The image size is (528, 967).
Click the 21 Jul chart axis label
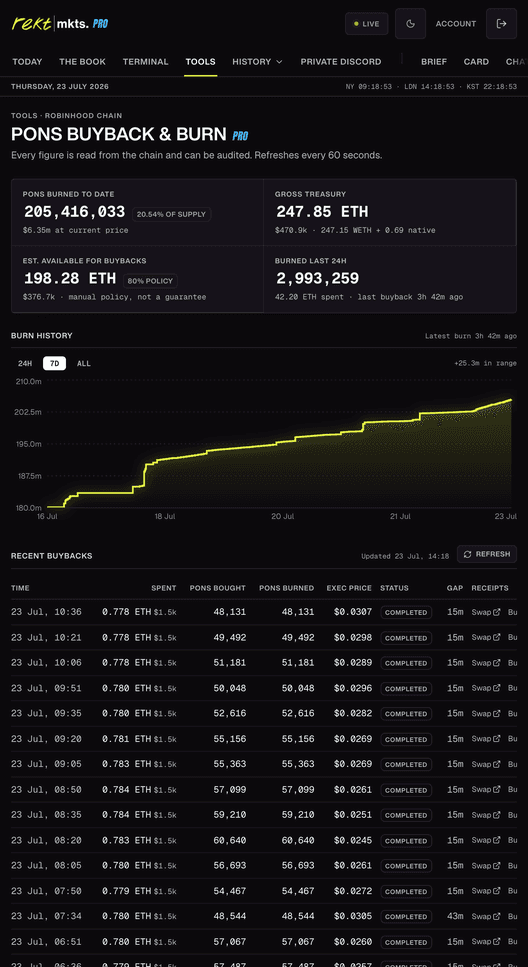[x=400, y=516]
